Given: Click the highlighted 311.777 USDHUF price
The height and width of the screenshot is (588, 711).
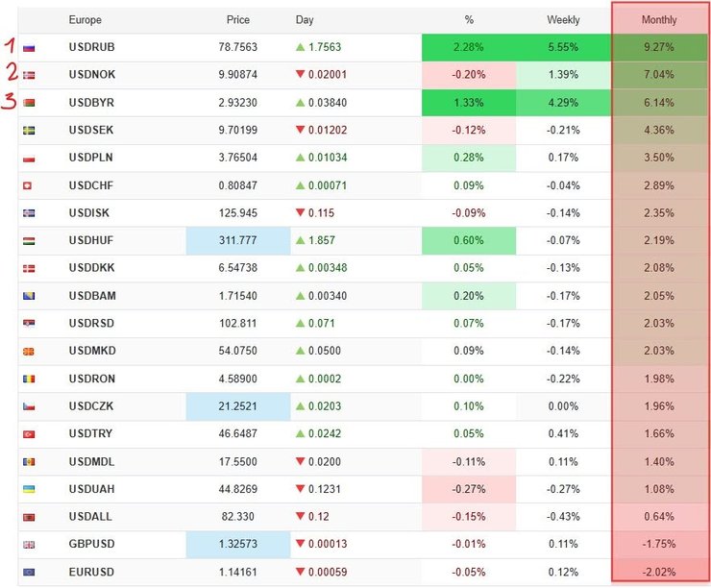Looking at the screenshot, I should (238, 240).
